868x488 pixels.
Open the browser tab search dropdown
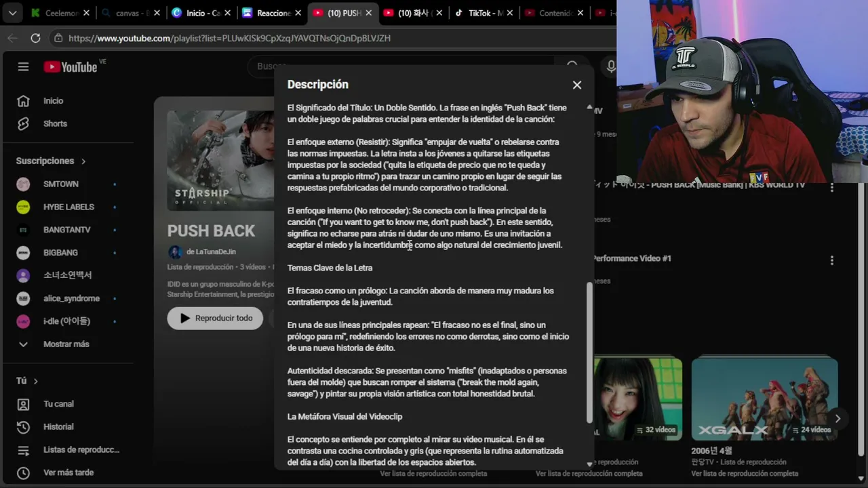click(13, 13)
